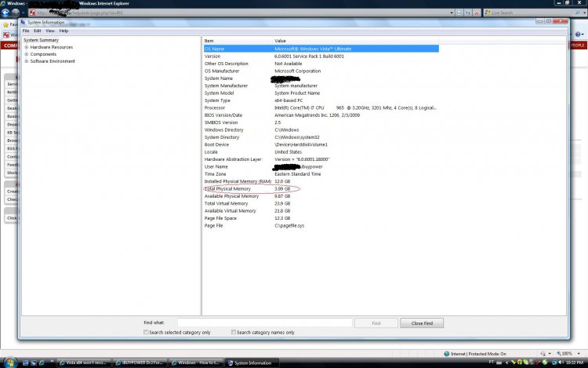Select Hardware Resources tree label

[x=52, y=47]
